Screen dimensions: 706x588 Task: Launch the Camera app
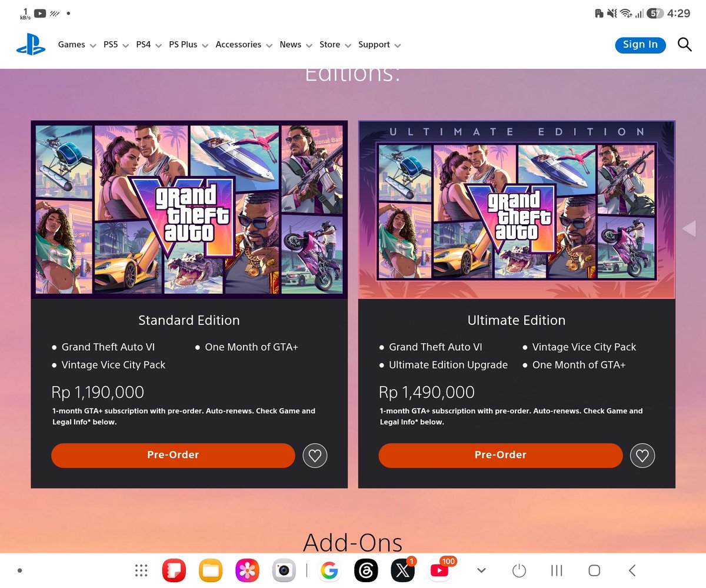pyautogui.click(x=284, y=570)
